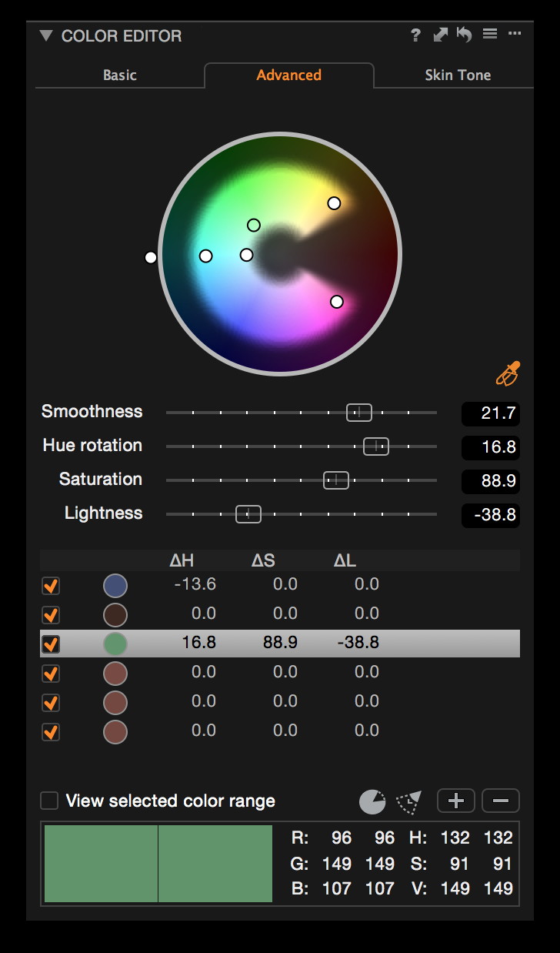Image resolution: width=560 pixels, height=953 pixels.
Task: Click the expand panel arrow icon
Action: pyautogui.click(x=440, y=35)
